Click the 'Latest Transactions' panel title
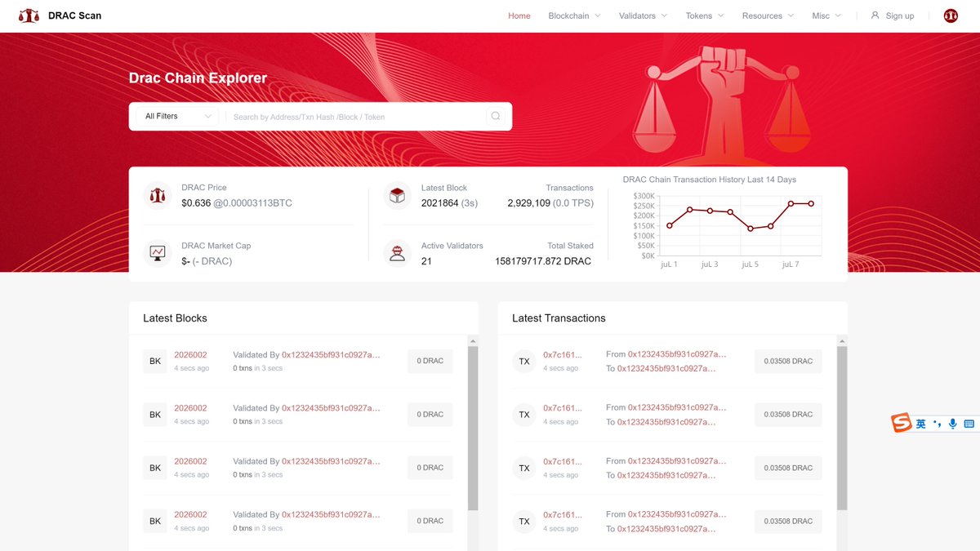The width and height of the screenshot is (980, 551). (x=559, y=318)
